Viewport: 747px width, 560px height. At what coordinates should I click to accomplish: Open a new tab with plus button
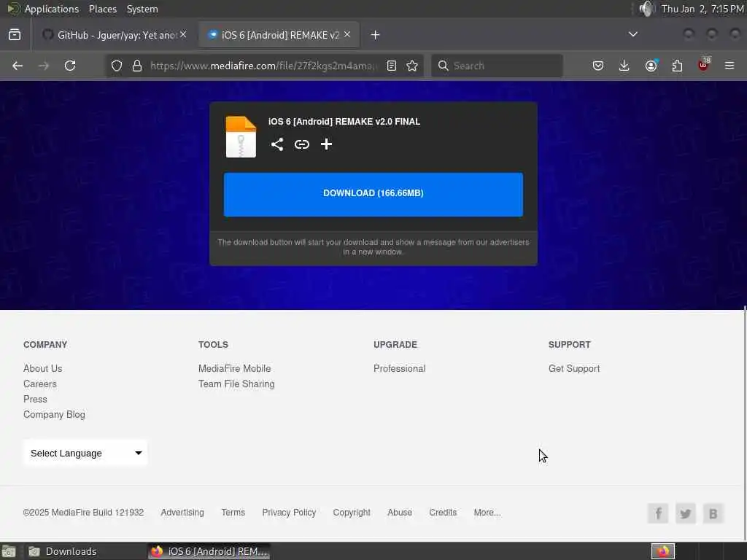point(376,35)
